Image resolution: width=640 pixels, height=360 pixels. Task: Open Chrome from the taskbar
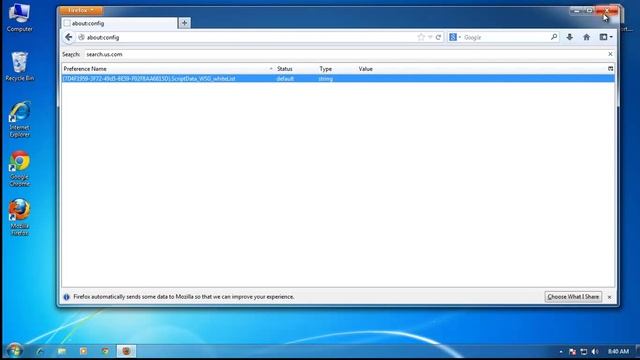(x=105, y=351)
